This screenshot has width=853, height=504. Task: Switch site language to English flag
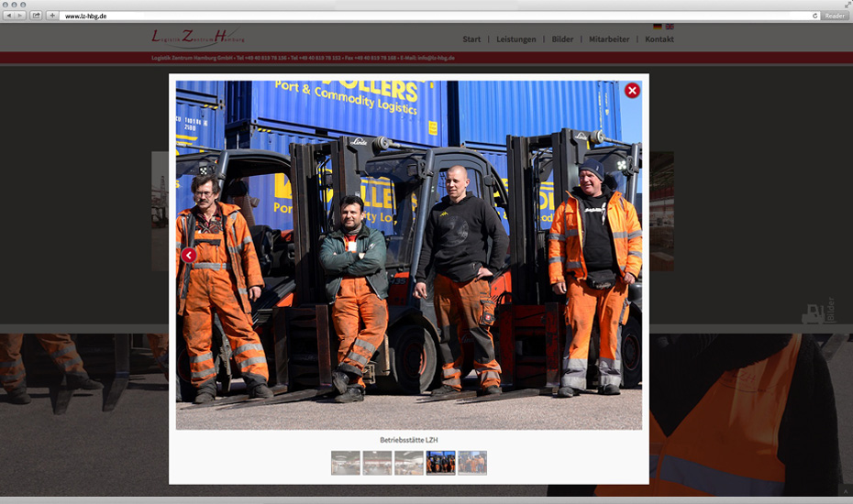[x=670, y=27]
